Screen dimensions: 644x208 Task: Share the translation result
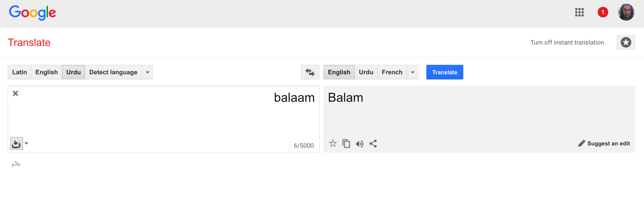373,143
